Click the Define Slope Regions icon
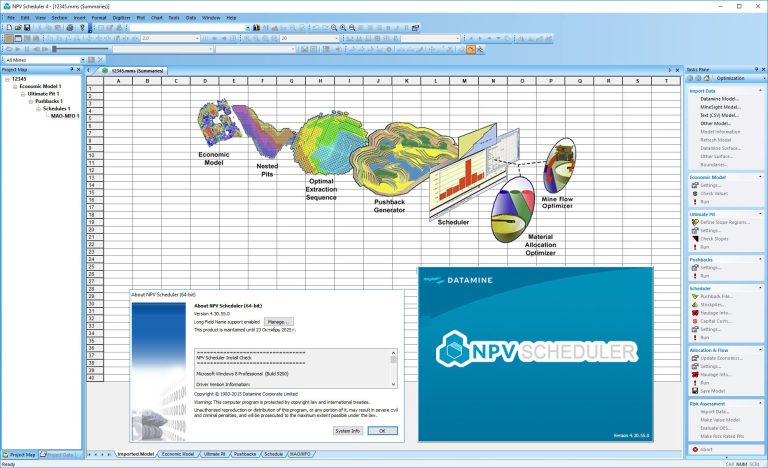This screenshot has width=768, height=468. [x=695, y=222]
